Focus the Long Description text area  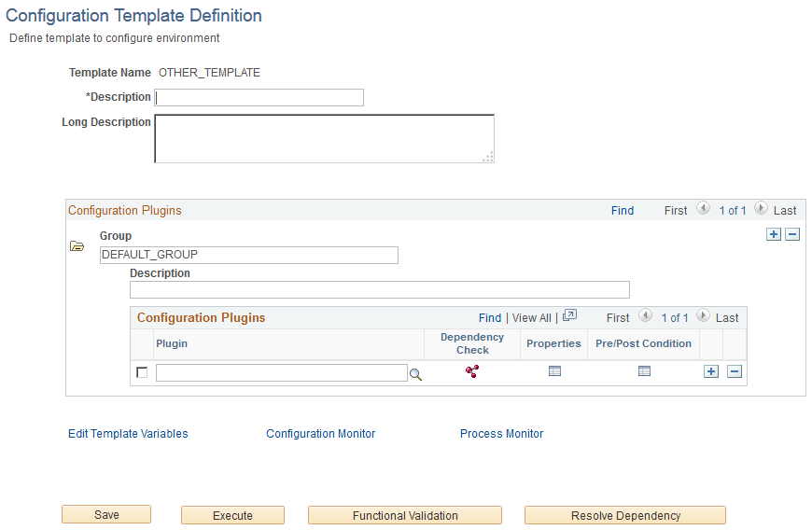(x=324, y=139)
